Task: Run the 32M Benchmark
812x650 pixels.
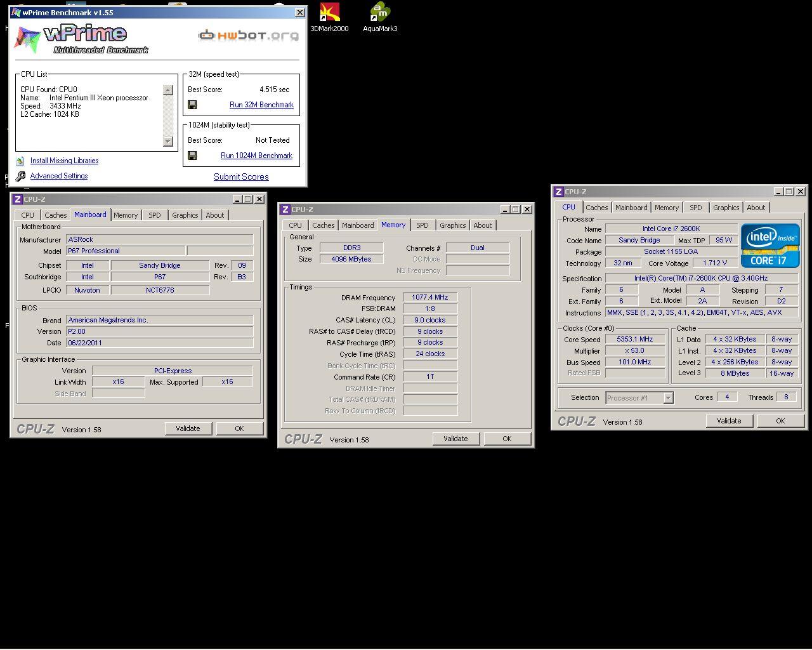Action: pyautogui.click(x=261, y=105)
